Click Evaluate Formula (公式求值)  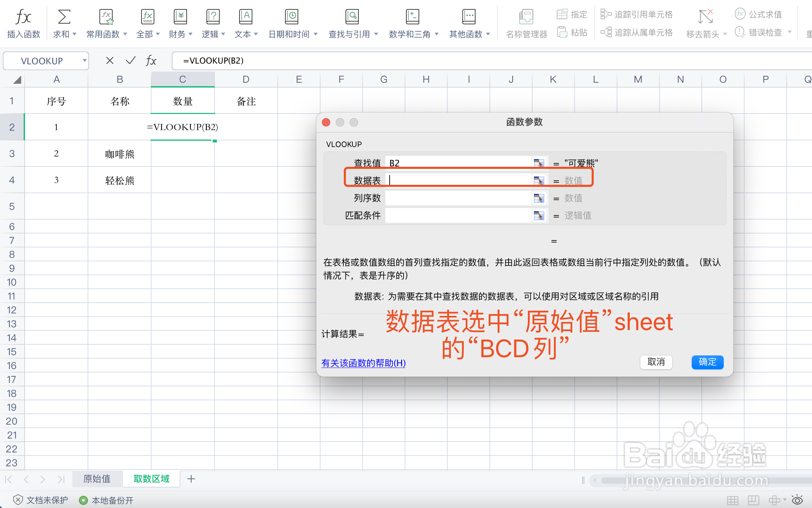click(x=758, y=14)
